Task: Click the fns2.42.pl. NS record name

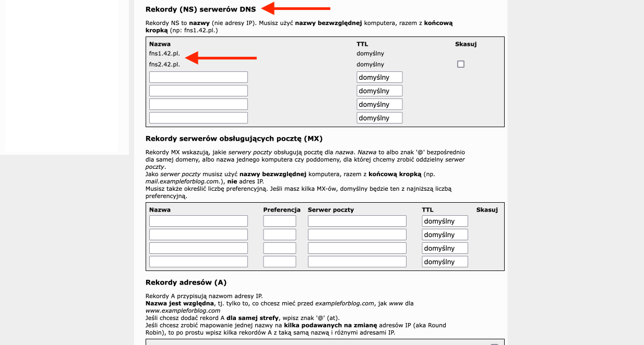Action: point(164,65)
